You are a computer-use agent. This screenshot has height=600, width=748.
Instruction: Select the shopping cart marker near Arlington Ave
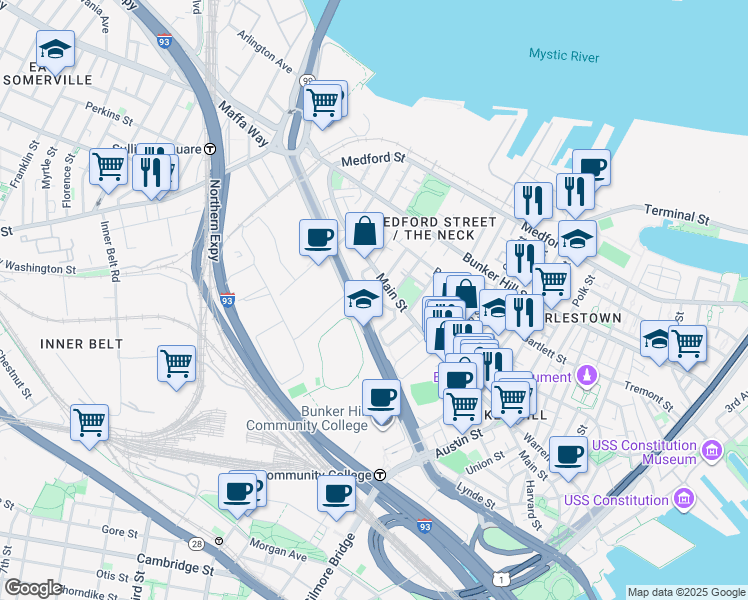322,102
